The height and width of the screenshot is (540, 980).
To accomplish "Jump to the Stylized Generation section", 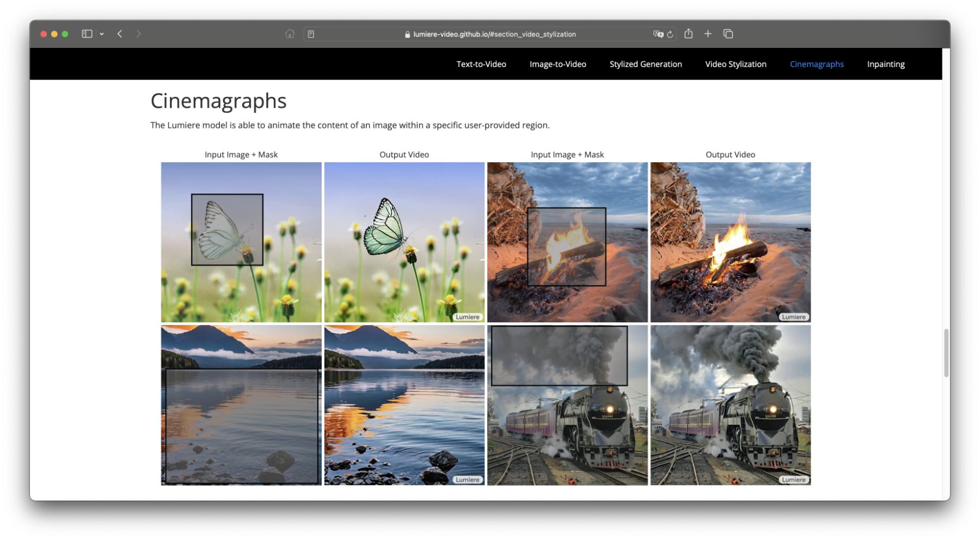I will [x=645, y=64].
